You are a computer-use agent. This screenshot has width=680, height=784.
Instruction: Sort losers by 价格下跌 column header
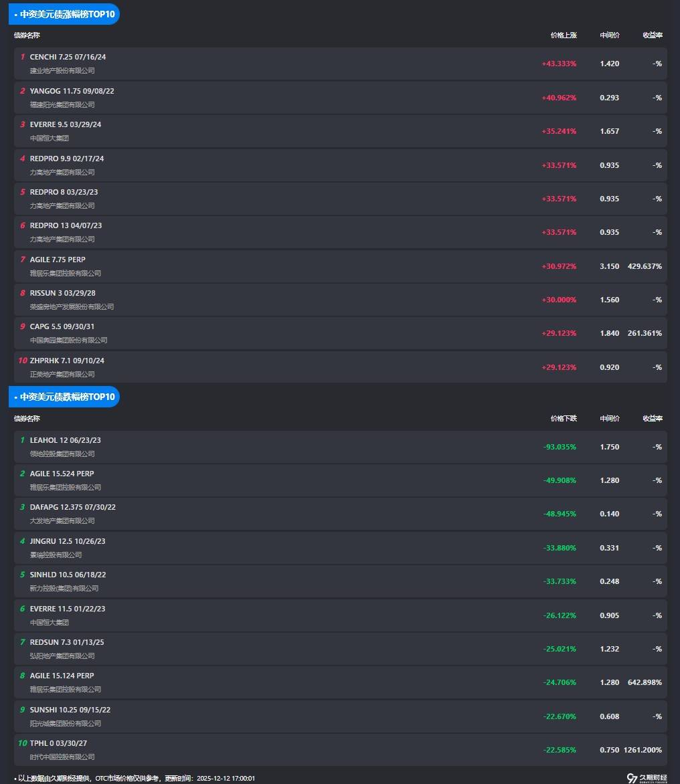coord(564,418)
